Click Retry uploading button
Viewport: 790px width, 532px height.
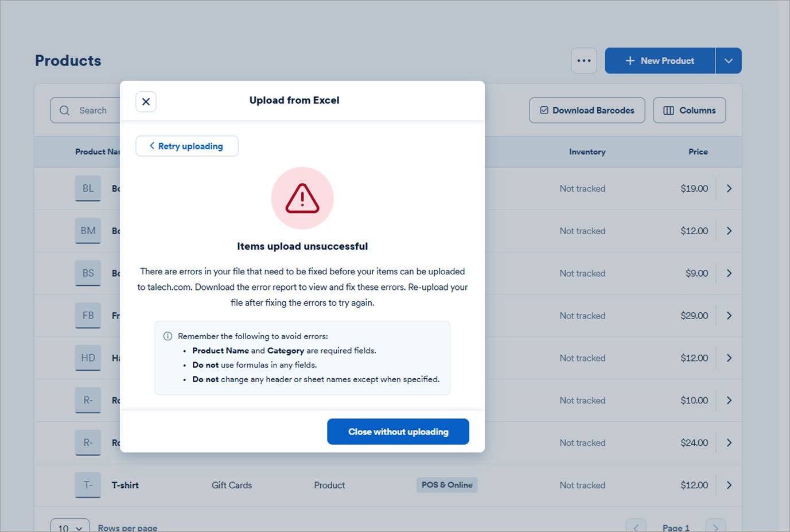pos(187,146)
